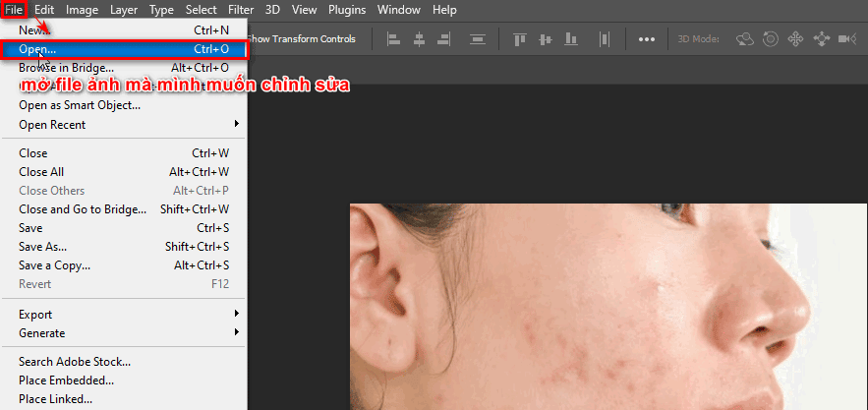
Task: Click the Distribute vertically icon
Action: [477, 39]
